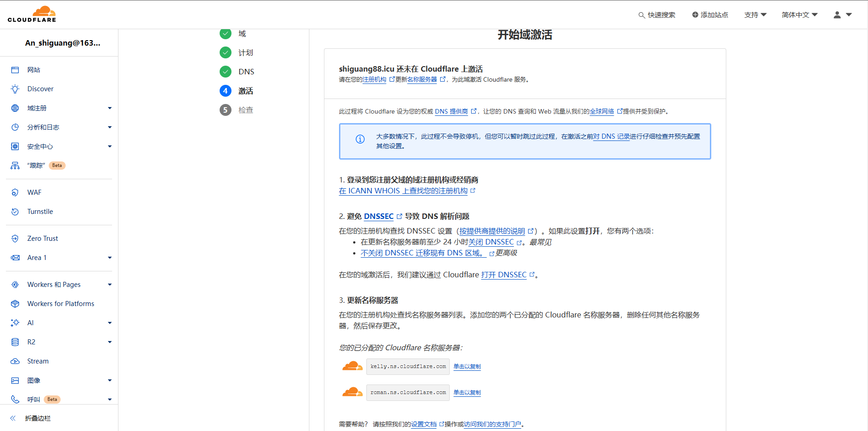This screenshot has height=431, width=868.
Task: Open the 关闭 DNSSEC link
Action: (491, 242)
